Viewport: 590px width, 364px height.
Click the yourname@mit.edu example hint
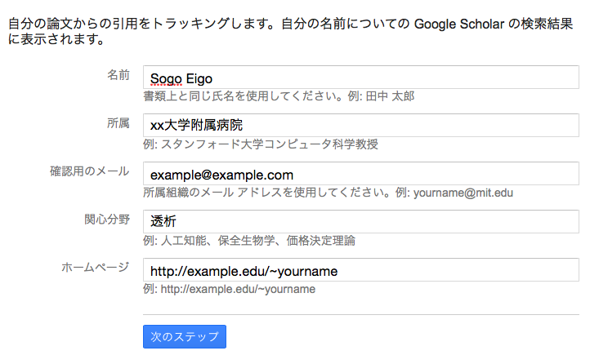[x=328, y=193]
